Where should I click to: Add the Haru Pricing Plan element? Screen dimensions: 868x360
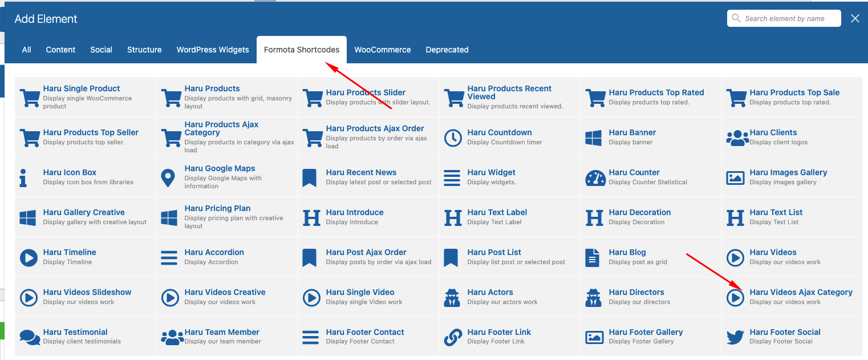(227, 217)
